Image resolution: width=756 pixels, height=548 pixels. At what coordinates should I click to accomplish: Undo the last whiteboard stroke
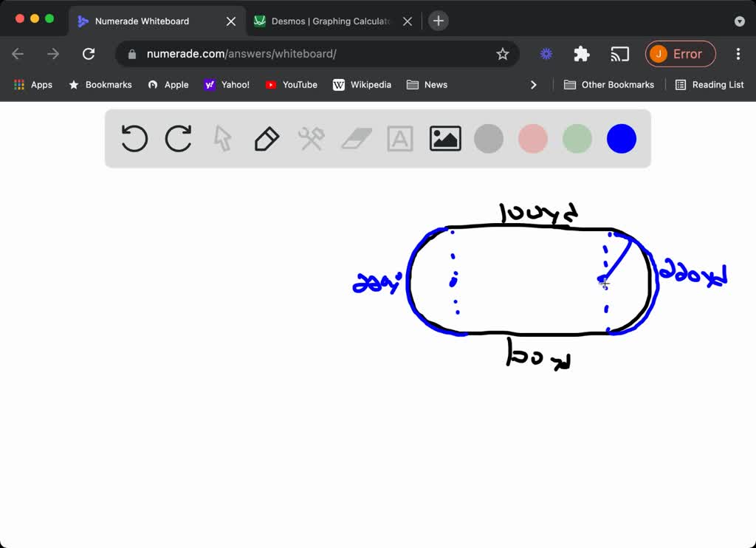point(134,139)
